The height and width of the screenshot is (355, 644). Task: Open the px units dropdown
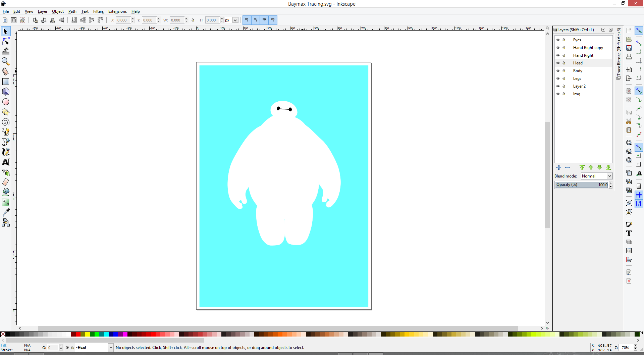[231, 20]
